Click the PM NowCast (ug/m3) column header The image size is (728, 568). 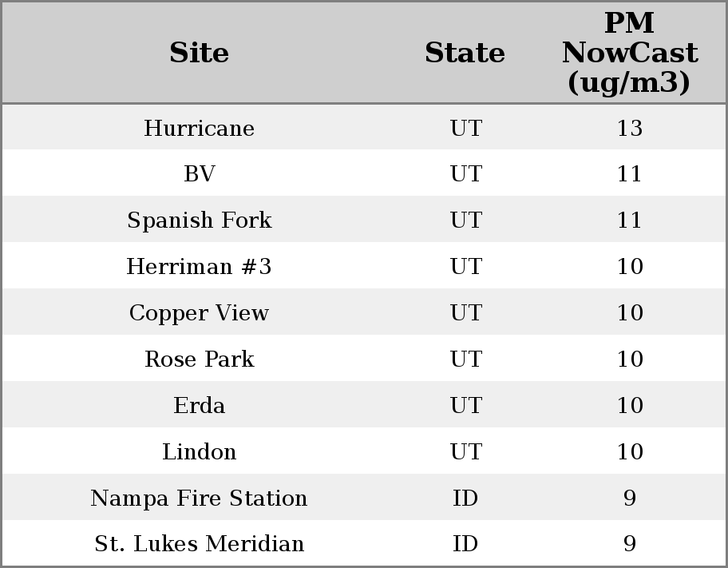pyautogui.click(x=629, y=53)
